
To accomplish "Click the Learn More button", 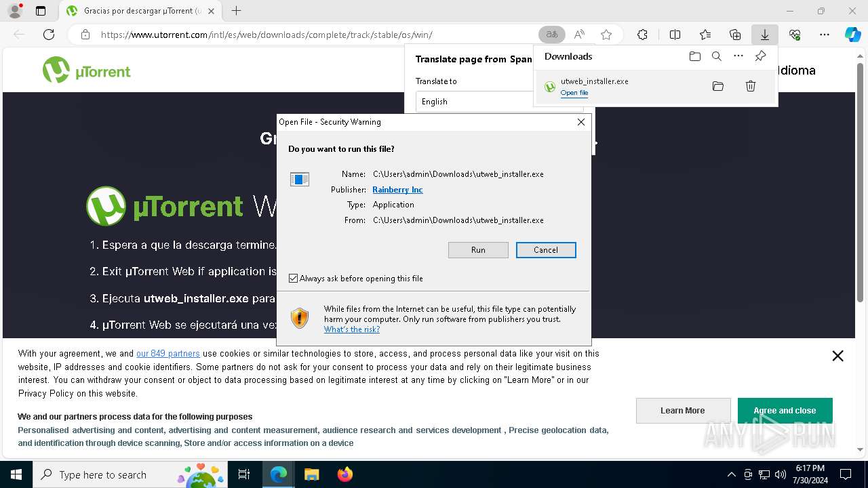I will tap(683, 411).
